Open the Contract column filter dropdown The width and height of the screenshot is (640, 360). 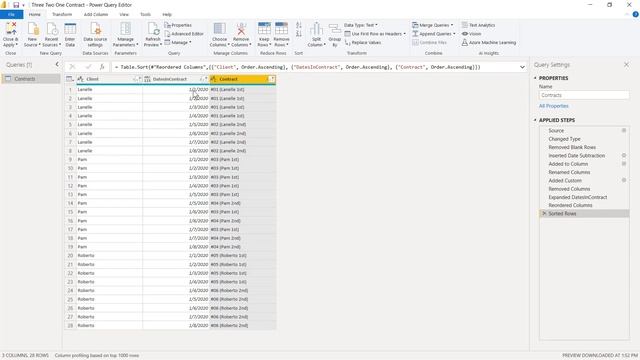point(271,79)
